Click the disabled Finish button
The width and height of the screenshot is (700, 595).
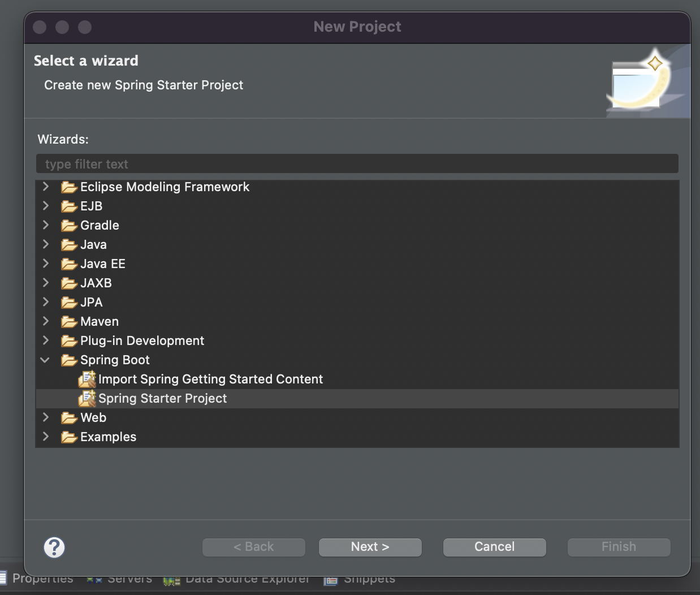619,547
